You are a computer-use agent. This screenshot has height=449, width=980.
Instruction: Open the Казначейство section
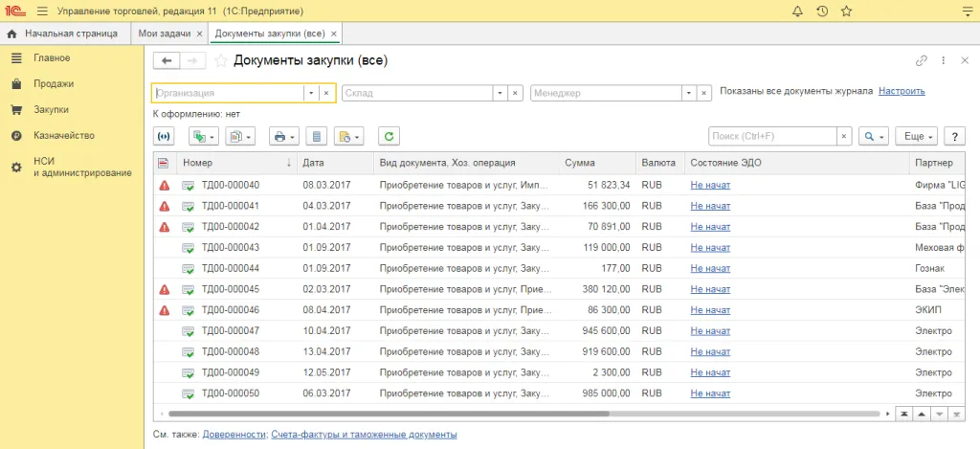(63, 135)
